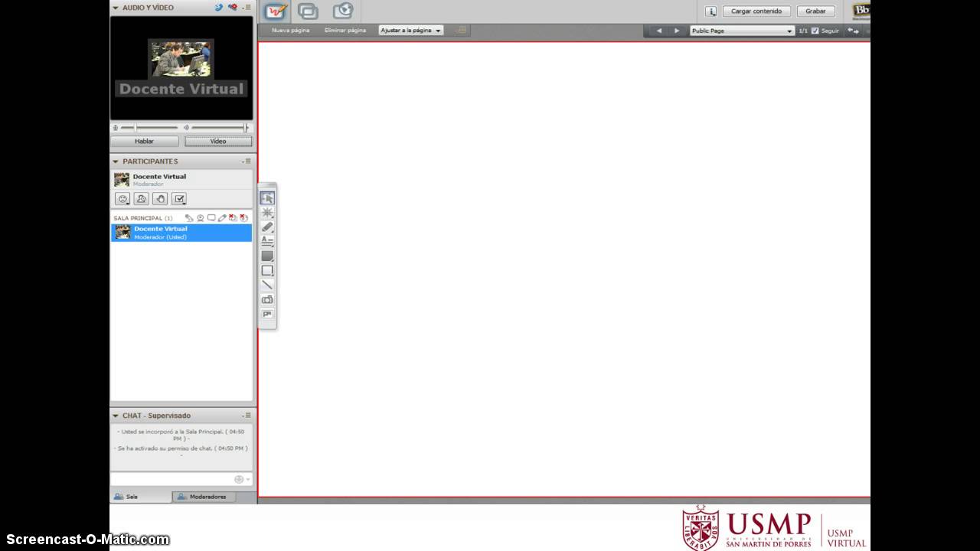
Task: Select the whiteboard Text tool
Action: click(x=267, y=241)
